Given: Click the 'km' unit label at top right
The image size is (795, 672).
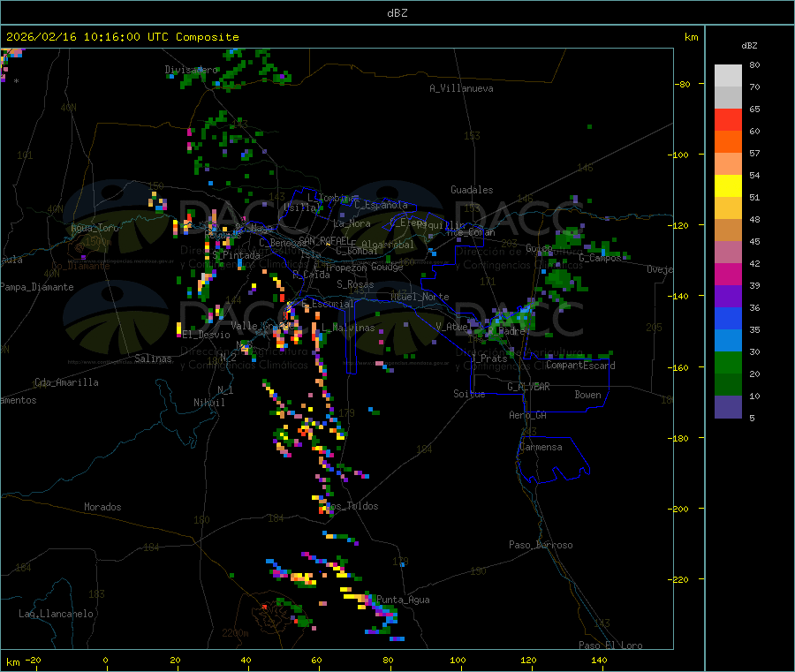Looking at the screenshot, I should point(692,37).
